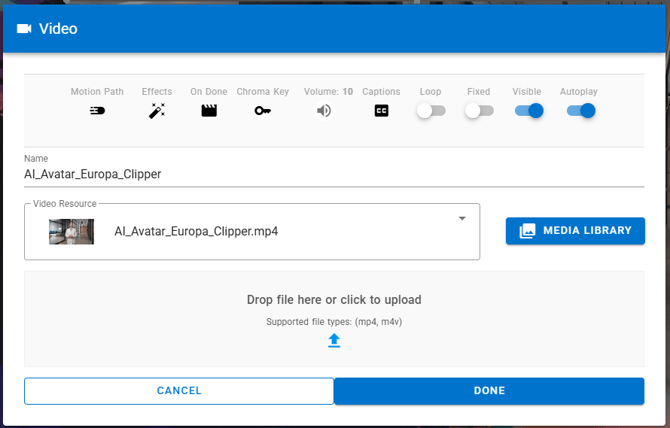
Task: Click the Volume speaker icon
Action: point(324,111)
